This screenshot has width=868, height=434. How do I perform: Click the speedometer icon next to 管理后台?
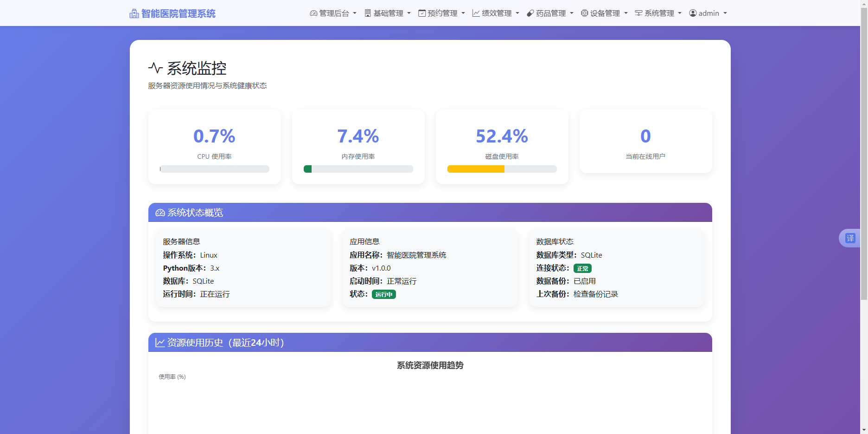313,13
